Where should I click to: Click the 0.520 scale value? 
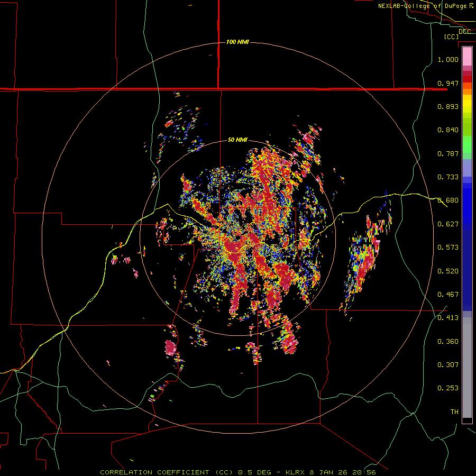pyautogui.click(x=448, y=271)
